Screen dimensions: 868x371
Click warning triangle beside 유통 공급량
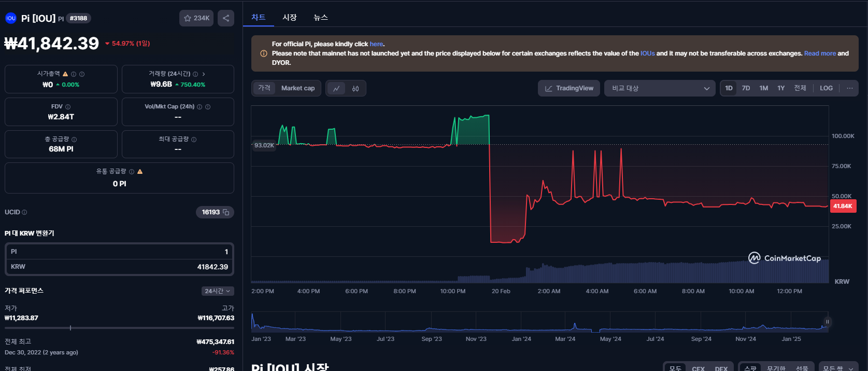(x=140, y=172)
